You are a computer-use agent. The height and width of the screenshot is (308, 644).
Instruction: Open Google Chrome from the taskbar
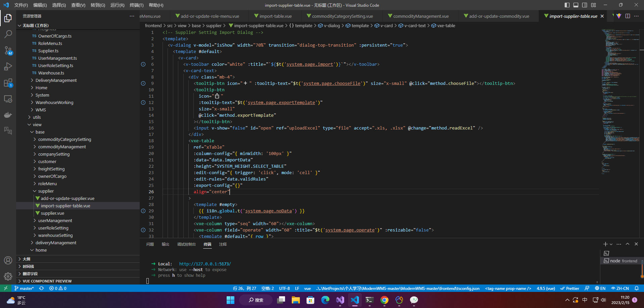pos(384,300)
